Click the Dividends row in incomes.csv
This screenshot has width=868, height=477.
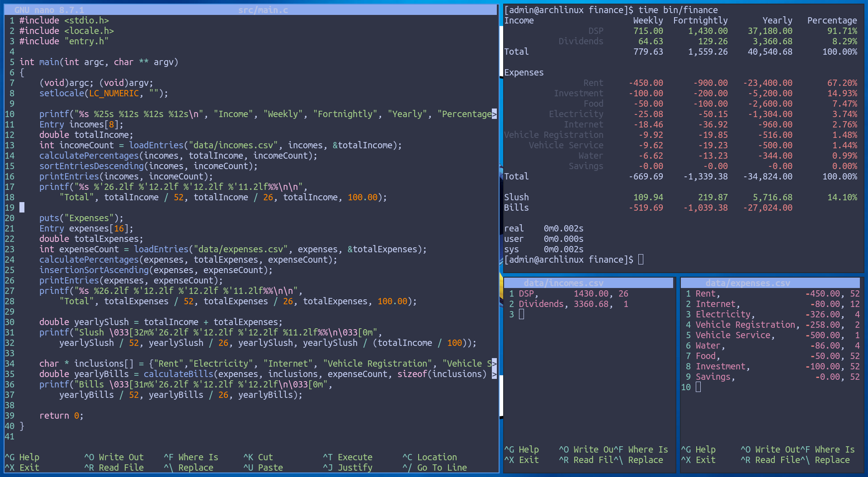click(573, 304)
